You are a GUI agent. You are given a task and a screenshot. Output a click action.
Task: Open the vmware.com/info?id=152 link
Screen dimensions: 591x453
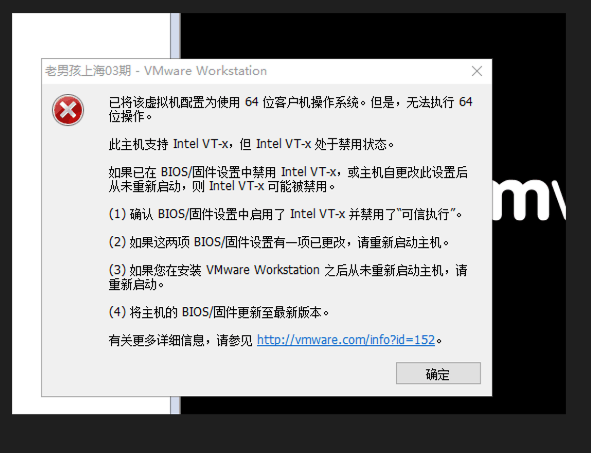coord(346,340)
